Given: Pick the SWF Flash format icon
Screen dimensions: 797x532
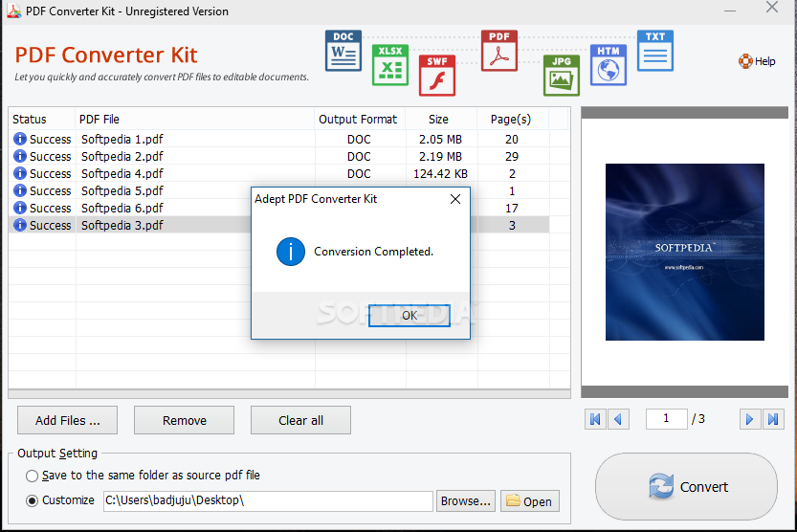Looking at the screenshot, I should click(437, 76).
